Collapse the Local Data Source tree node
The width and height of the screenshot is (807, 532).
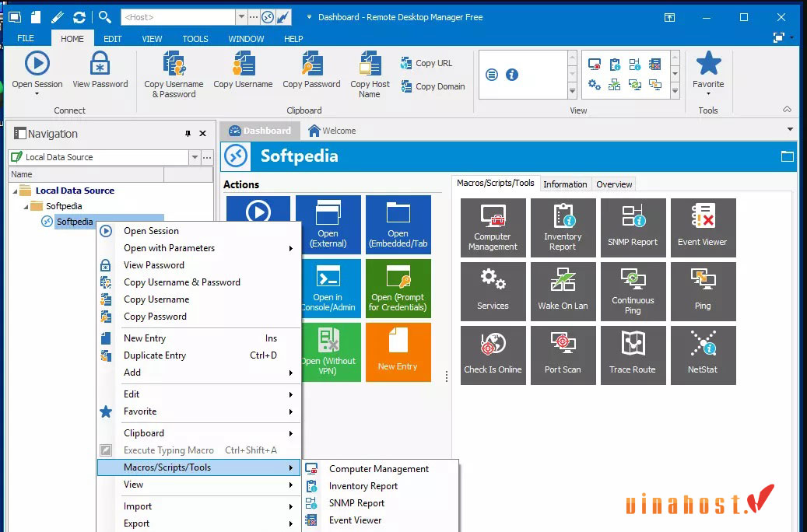point(16,191)
